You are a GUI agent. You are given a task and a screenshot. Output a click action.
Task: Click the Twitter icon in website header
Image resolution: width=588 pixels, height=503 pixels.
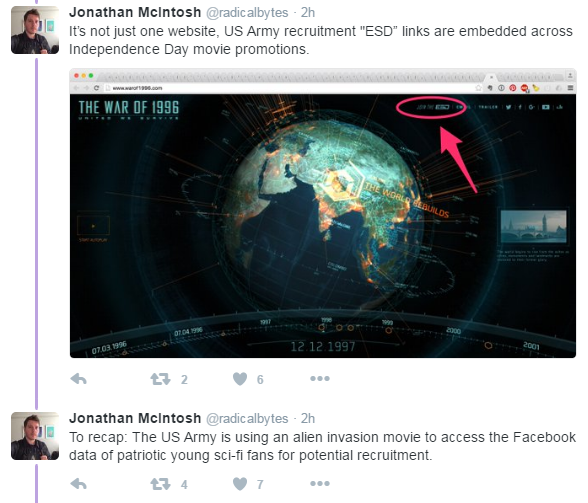(x=508, y=107)
